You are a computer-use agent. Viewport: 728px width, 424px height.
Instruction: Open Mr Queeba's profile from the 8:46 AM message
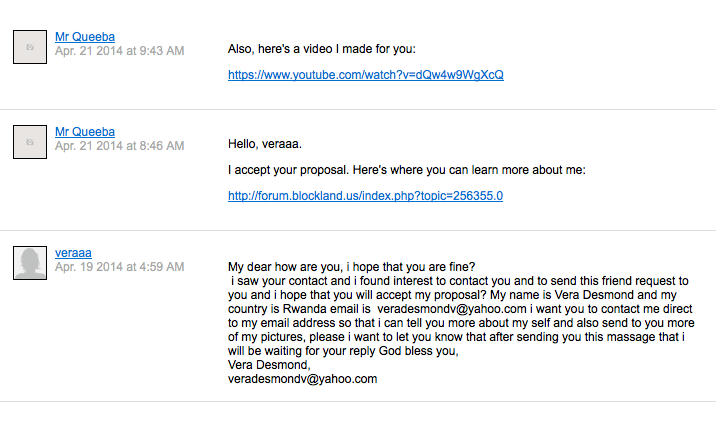pyautogui.click(x=85, y=131)
